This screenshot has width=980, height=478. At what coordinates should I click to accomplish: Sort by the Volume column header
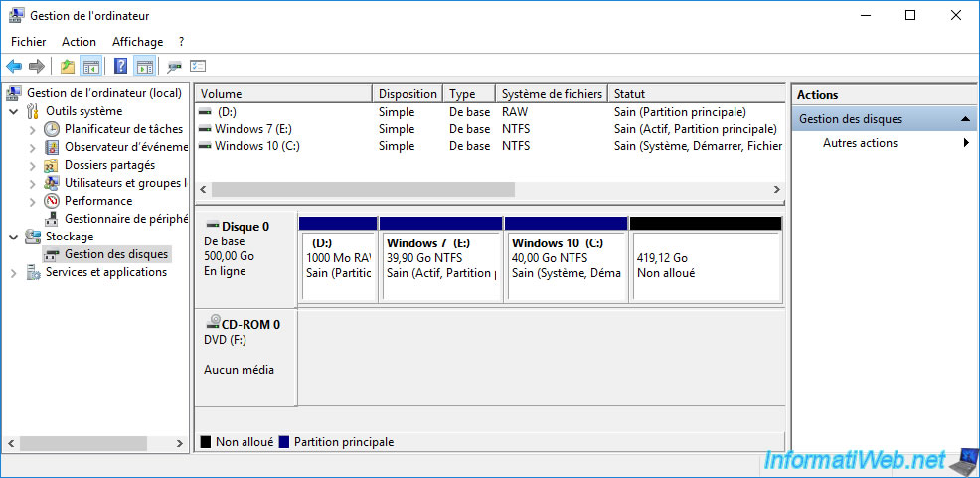[x=283, y=94]
